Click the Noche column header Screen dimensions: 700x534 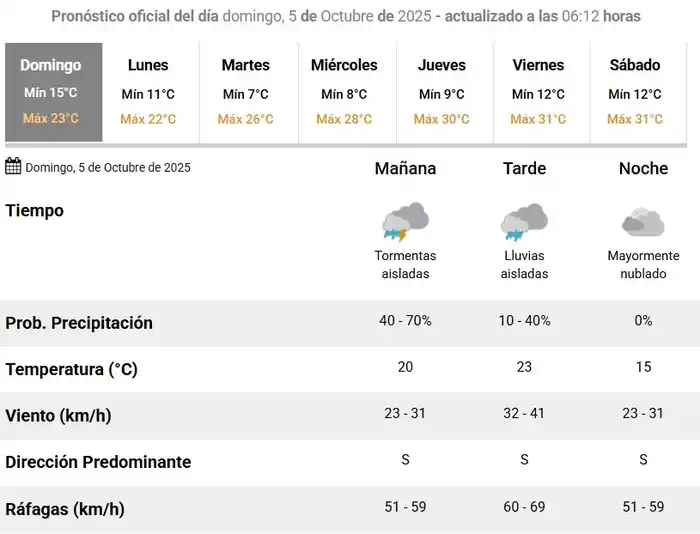(643, 168)
